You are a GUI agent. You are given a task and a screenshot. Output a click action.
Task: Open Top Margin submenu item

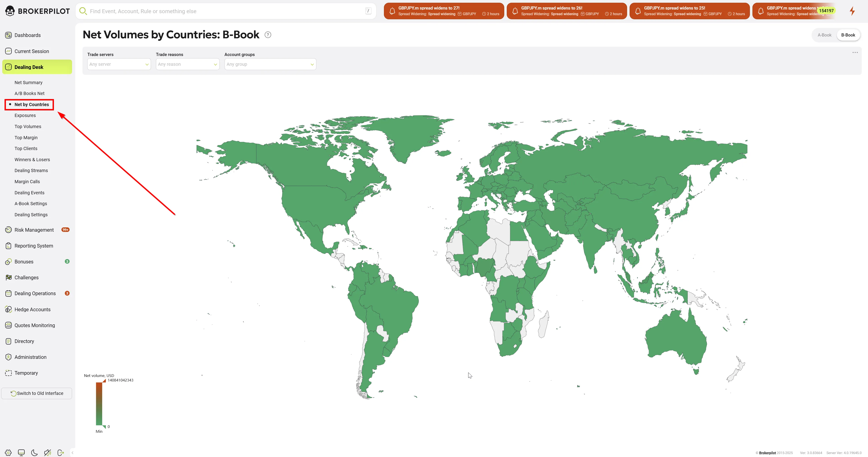[26, 138]
